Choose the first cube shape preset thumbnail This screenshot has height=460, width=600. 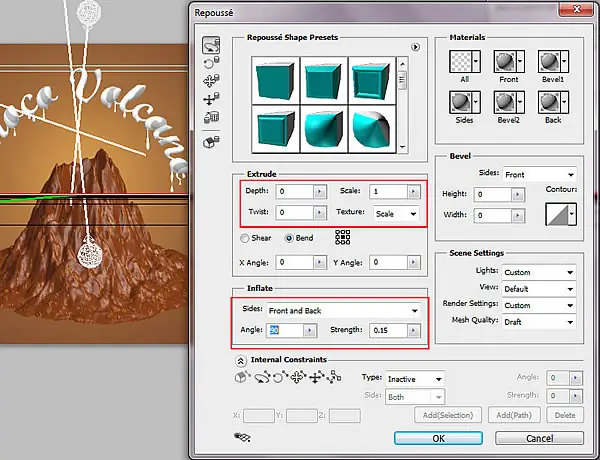tap(276, 80)
